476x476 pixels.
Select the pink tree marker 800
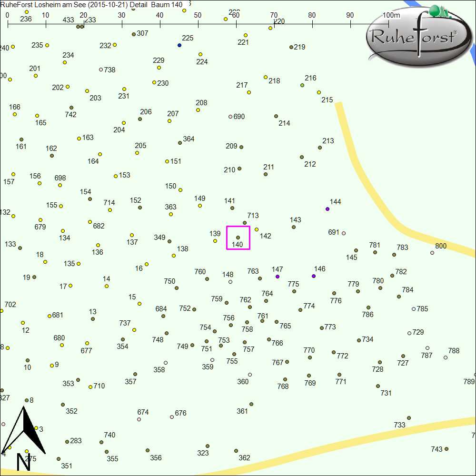(432, 253)
